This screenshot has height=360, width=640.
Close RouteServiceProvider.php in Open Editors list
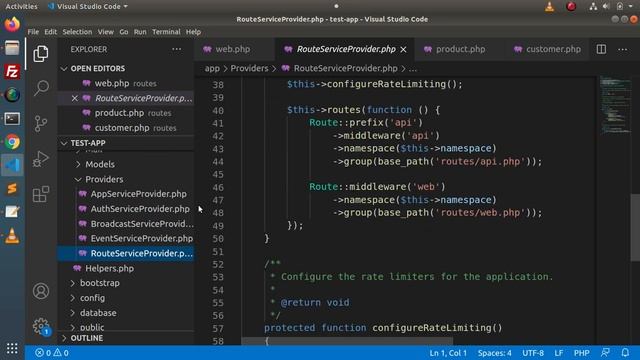tap(75, 98)
